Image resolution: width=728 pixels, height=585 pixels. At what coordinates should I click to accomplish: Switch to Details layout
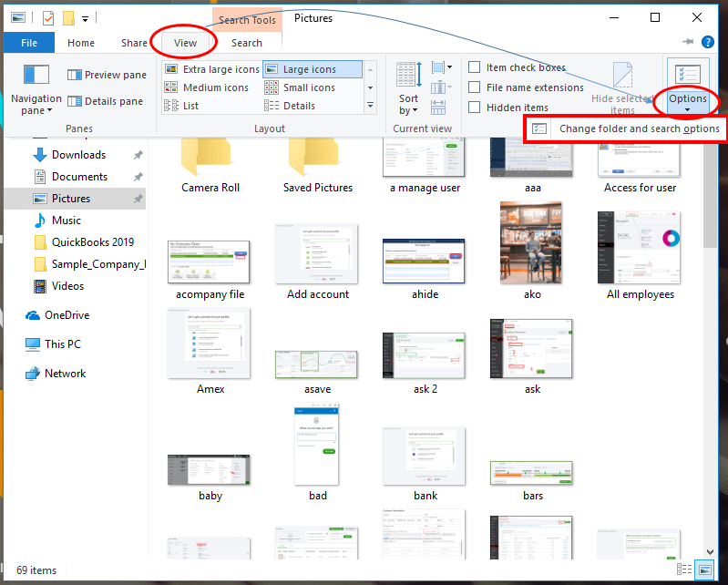pos(290,106)
